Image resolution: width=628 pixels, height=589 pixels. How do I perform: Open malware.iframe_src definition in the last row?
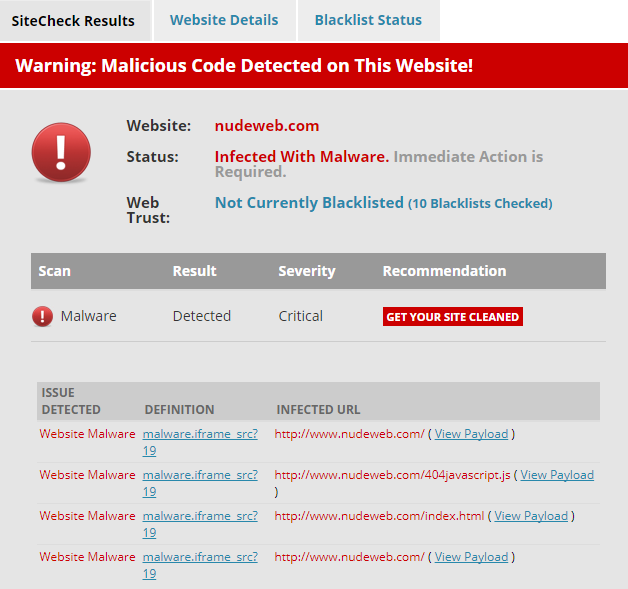click(200, 557)
